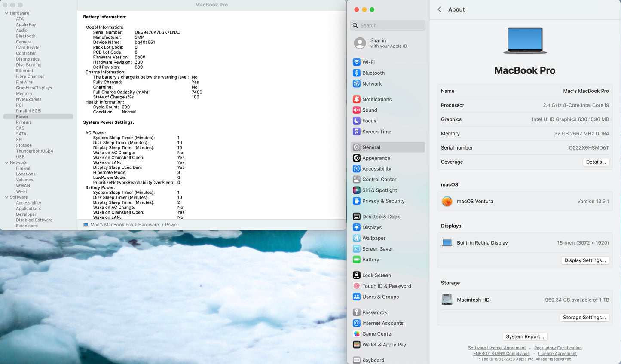The image size is (621, 364).
Task: Open Privacy & Security settings pane
Action: tap(383, 201)
